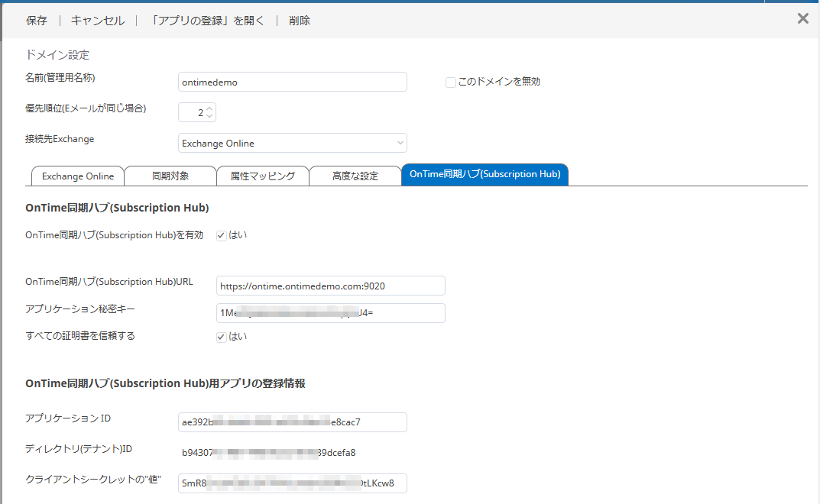Click キャンセル to discard changes
Viewport: 820px width, 504px height.
point(98,21)
